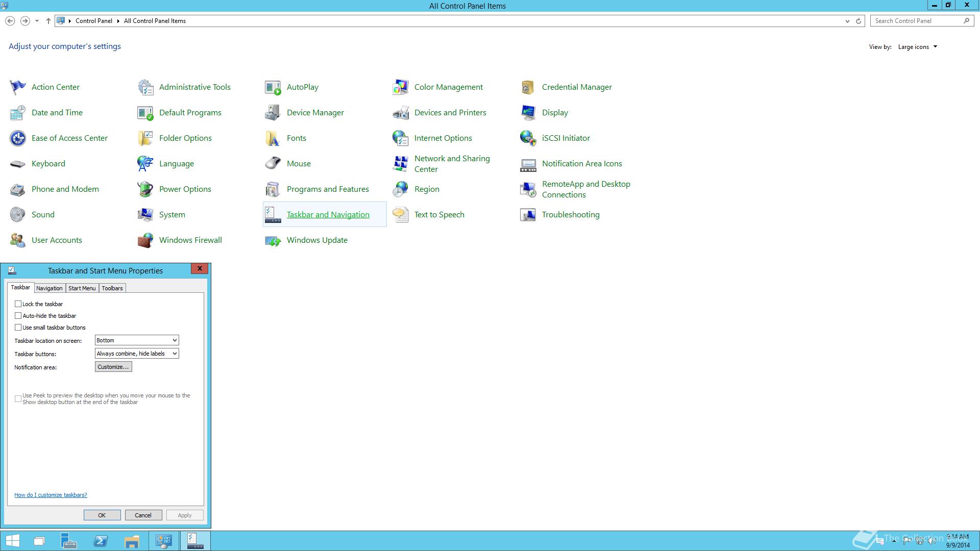Open the View by Large icons dropdown
This screenshot has height=551, width=980.
(918, 47)
